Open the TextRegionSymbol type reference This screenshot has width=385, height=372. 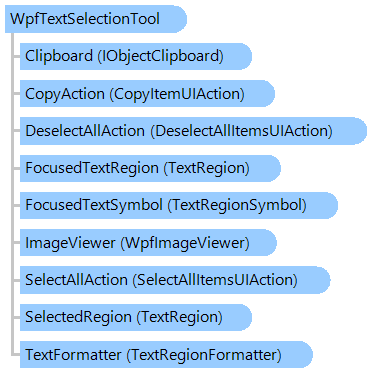click(237, 205)
